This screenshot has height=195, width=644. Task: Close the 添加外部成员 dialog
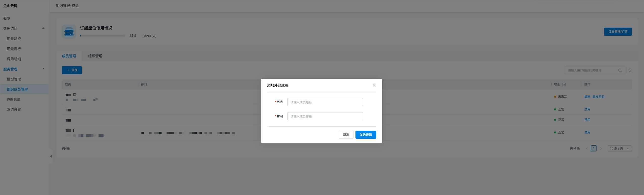click(x=374, y=85)
